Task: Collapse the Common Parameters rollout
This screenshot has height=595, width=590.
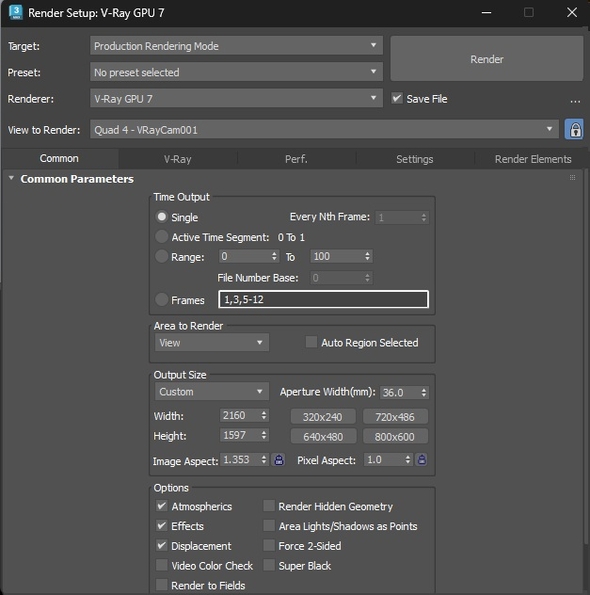Action: [11, 178]
